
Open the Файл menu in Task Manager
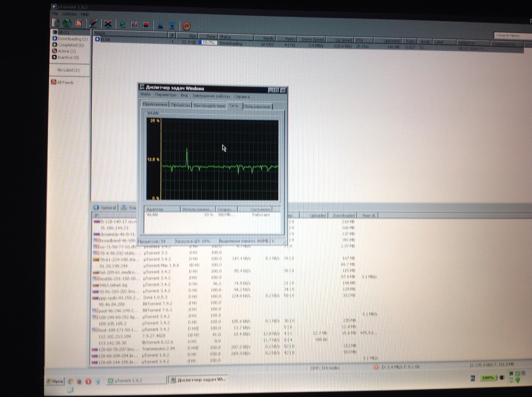(145, 94)
